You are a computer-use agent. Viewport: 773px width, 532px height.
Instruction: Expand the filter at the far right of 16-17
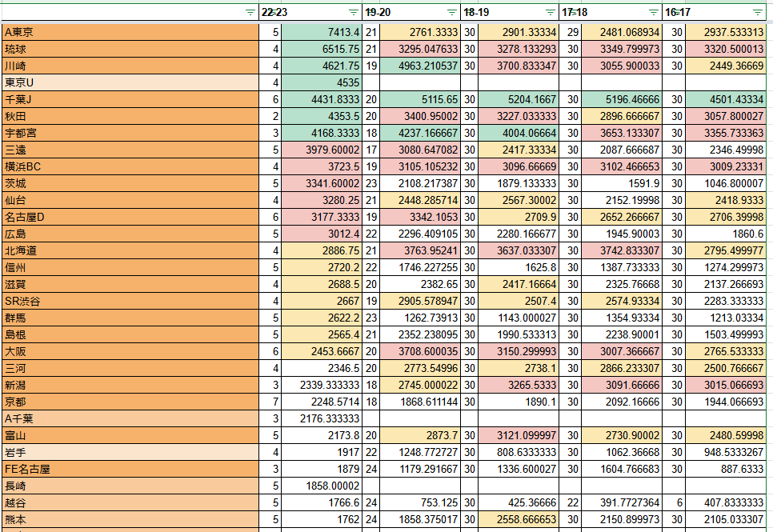pyautogui.click(x=757, y=12)
